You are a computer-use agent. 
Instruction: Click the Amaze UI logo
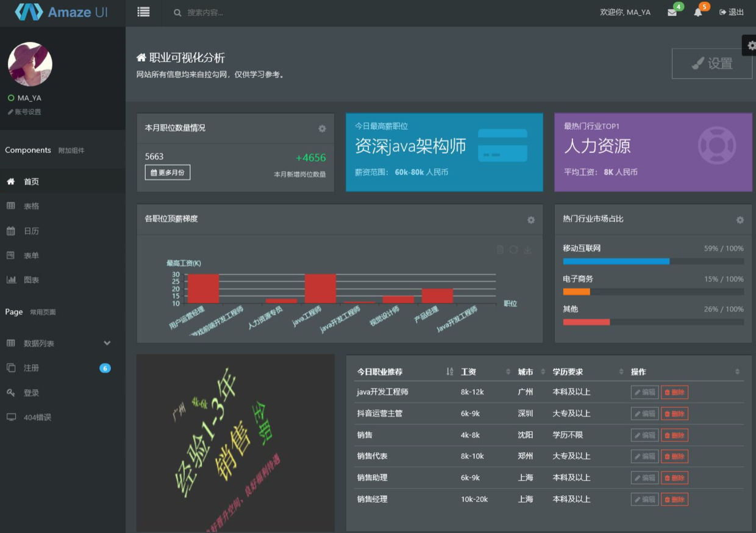click(x=61, y=12)
